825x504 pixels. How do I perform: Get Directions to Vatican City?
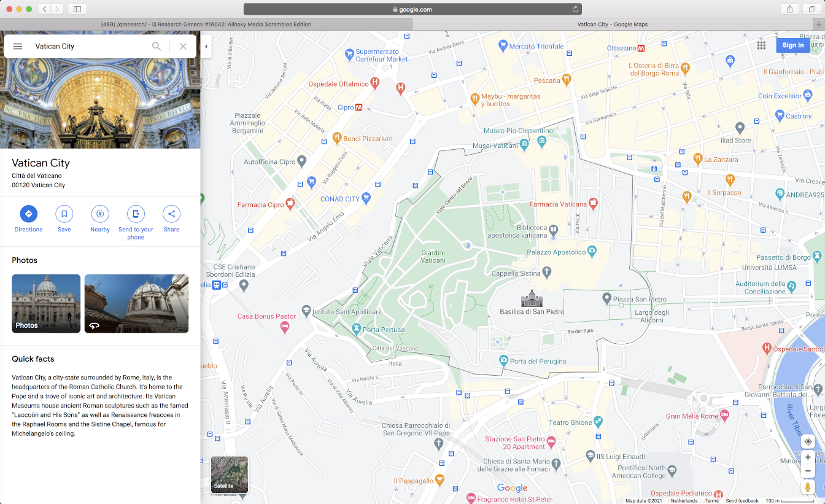[x=29, y=214]
